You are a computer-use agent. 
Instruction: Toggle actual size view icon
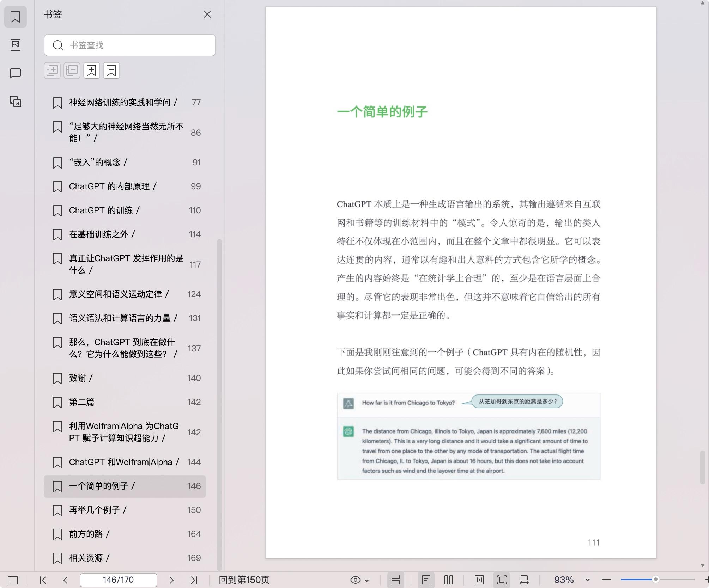[x=479, y=580]
